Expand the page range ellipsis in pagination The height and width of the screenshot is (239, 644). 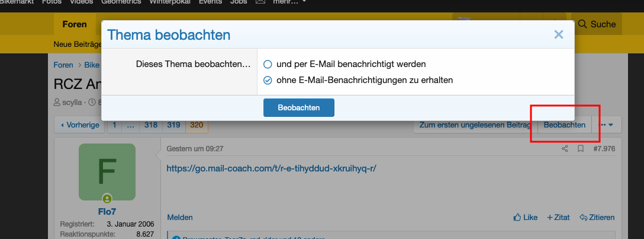click(129, 125)
